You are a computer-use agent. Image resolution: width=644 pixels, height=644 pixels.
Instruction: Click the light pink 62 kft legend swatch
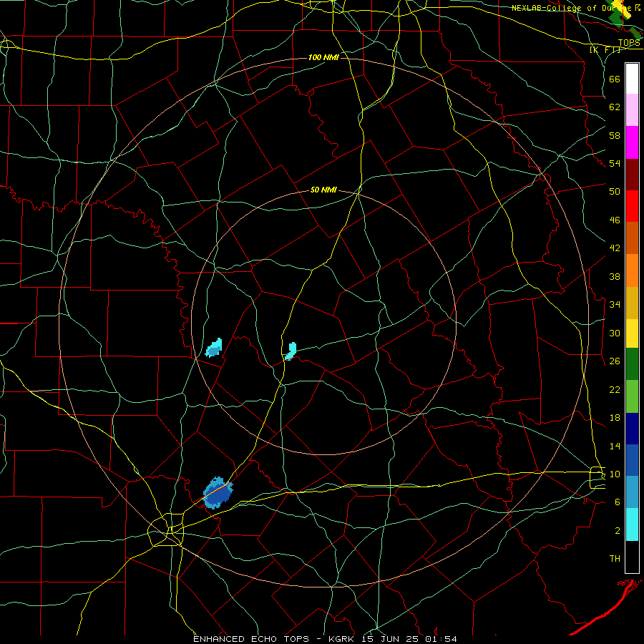pyautogui.click(x=632, y=109)
